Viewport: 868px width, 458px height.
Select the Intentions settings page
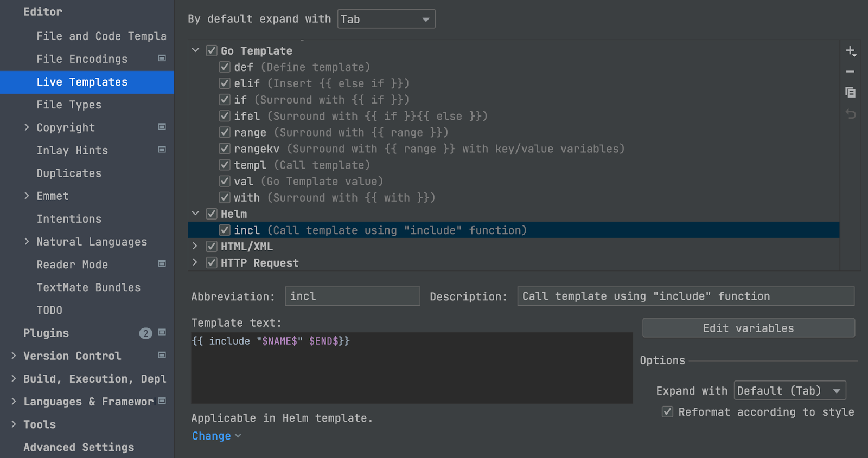click(x=69, y=219)
